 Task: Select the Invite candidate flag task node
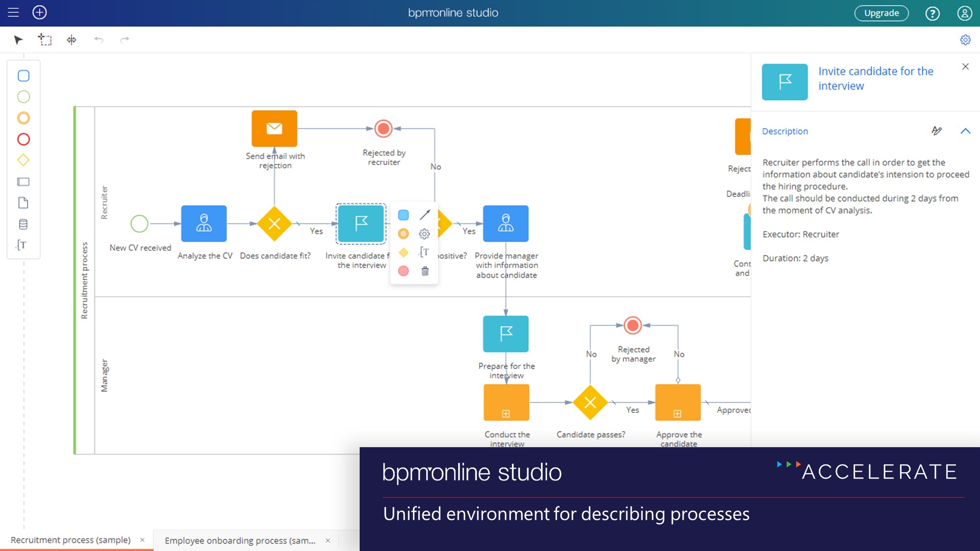point(361,223)
